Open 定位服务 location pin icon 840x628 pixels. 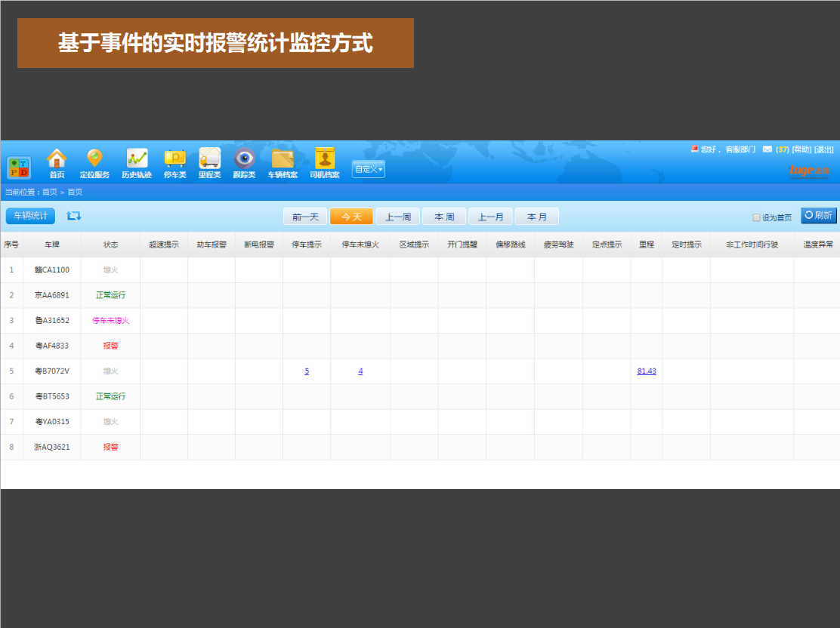pos(94,159)
